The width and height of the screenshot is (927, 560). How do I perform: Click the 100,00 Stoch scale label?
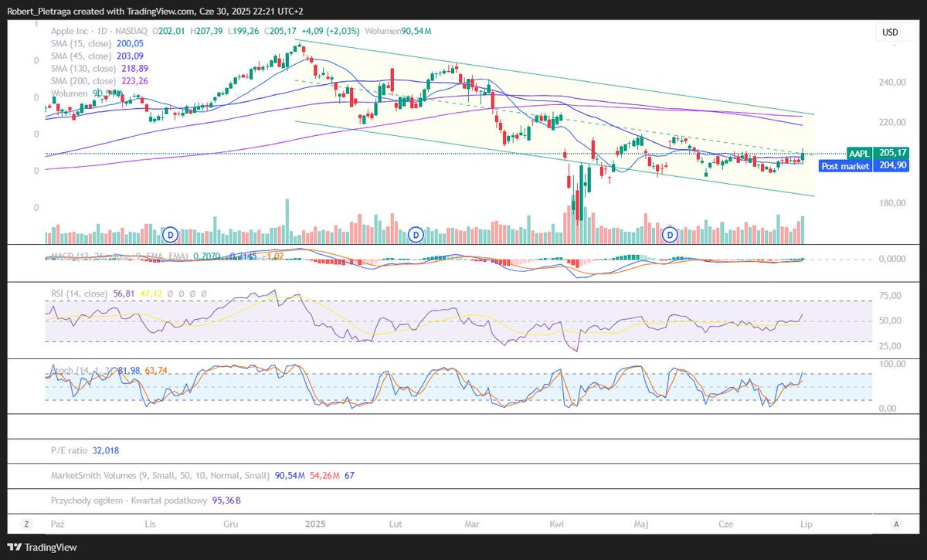(x=891, y=362)
